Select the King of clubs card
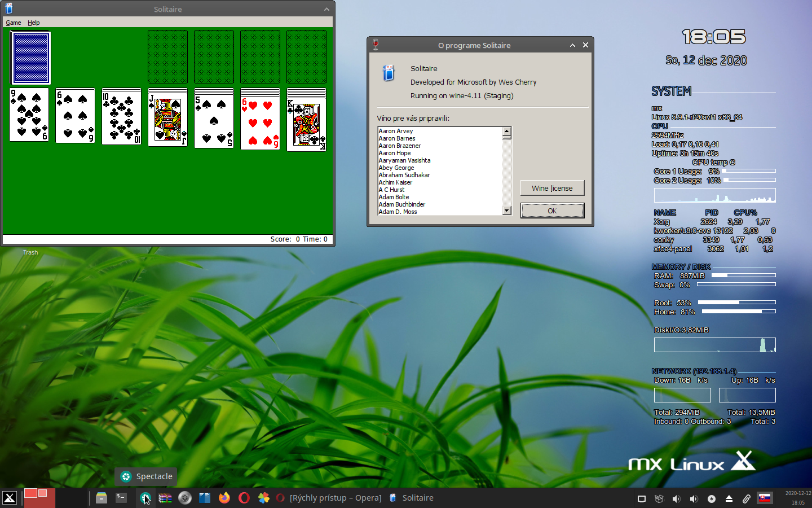Viewport: 812px width, 508px height. pyautogui.click(x=307, y=125)
